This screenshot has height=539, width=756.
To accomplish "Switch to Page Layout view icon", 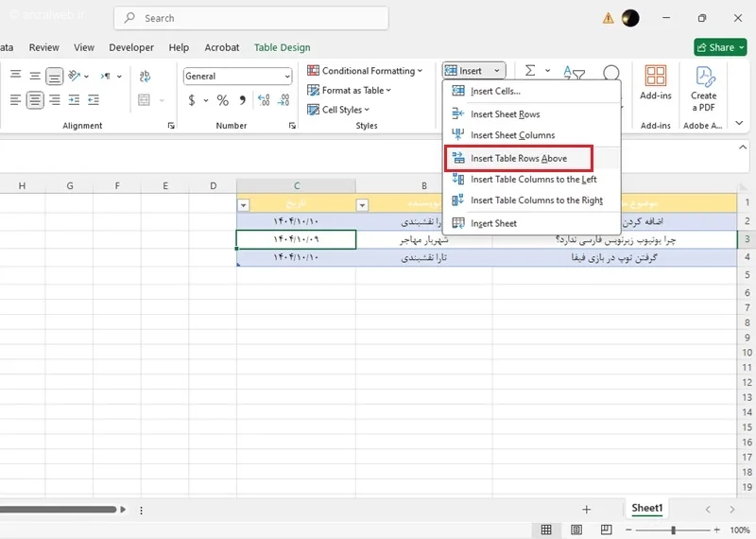I will click(576, 530).
